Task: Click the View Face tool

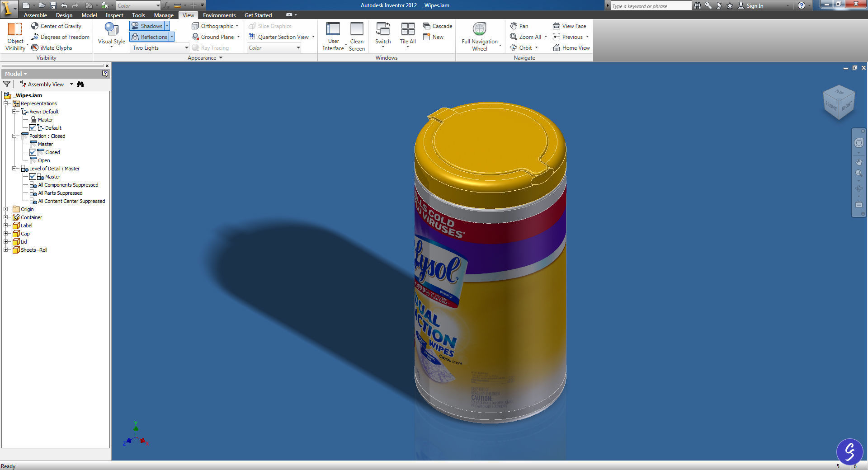Action: click(569, 26)
